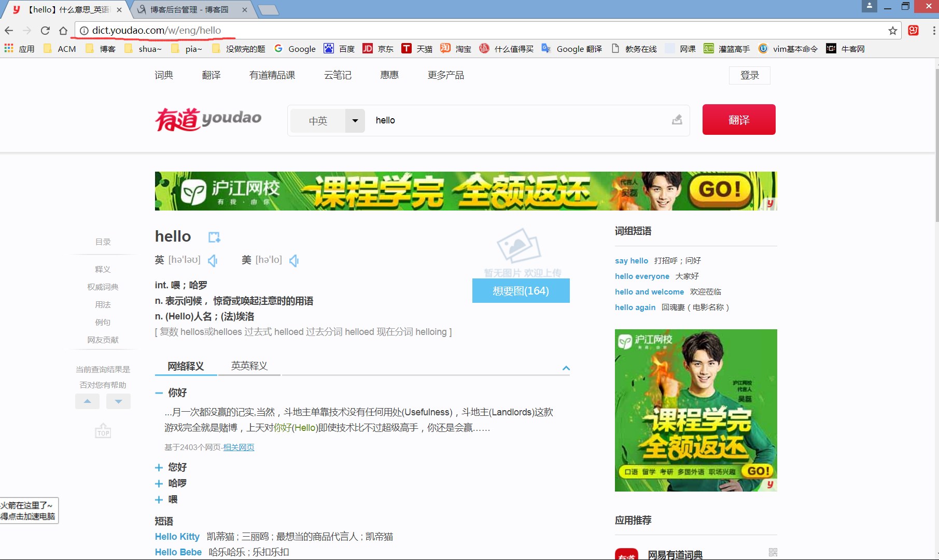Open the Hello Kitty phrase link
Viewport: 939px width, 560px height.
(x=177, y=537)
